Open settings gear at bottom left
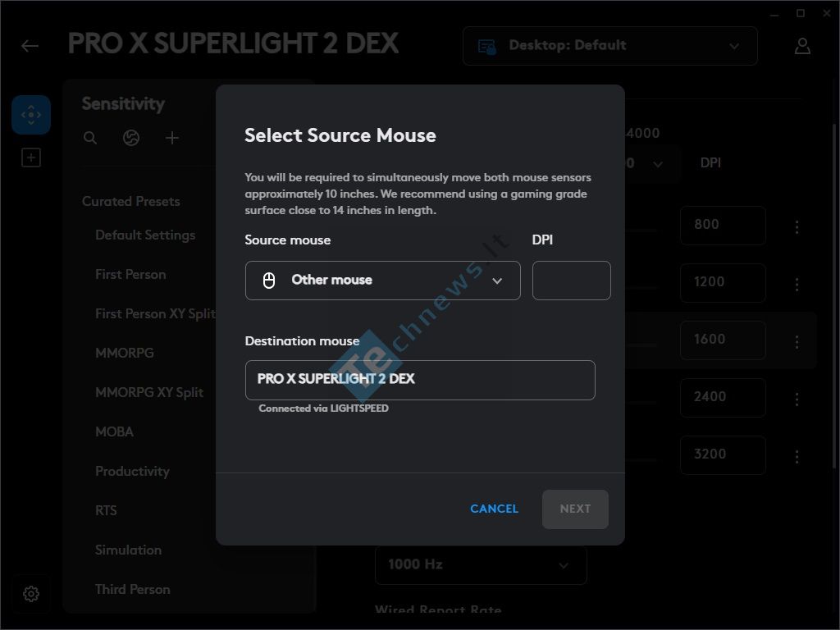 [x=31, y=594]
